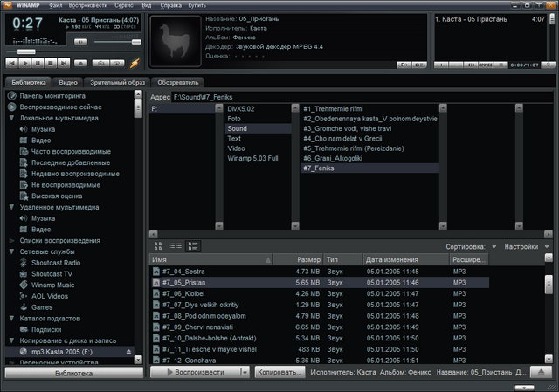The width and height of the screenshot is (559, 392).
Task: Open the Сервис menu
Action: [x=124, y=5]
